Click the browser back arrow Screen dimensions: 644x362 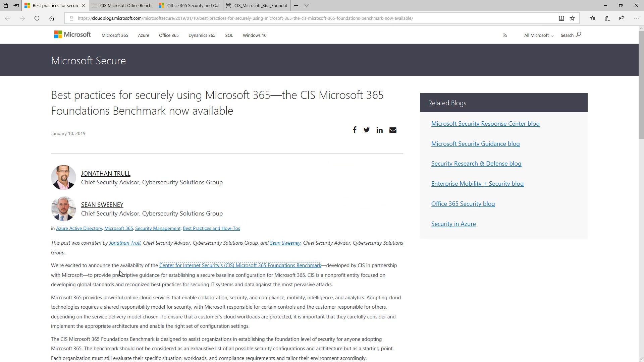(7, 18)
